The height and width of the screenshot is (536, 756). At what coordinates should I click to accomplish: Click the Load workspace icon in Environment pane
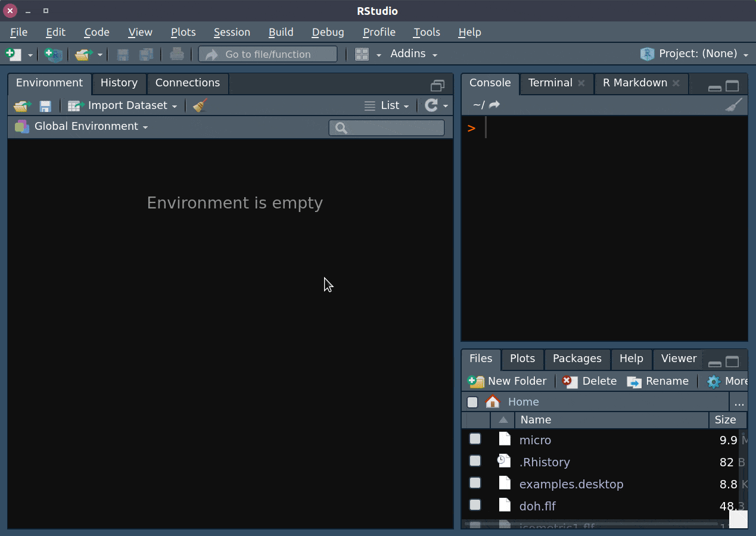tap(23, 106)
